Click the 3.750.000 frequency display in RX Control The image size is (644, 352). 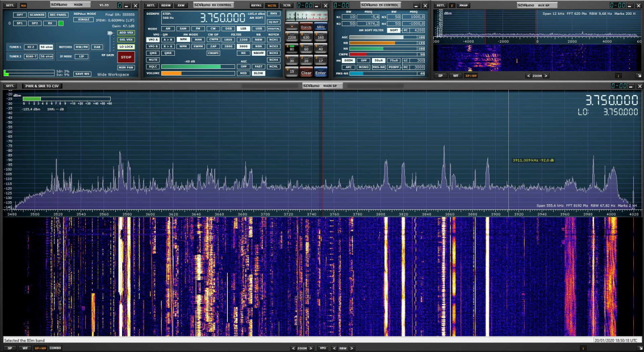222,19
